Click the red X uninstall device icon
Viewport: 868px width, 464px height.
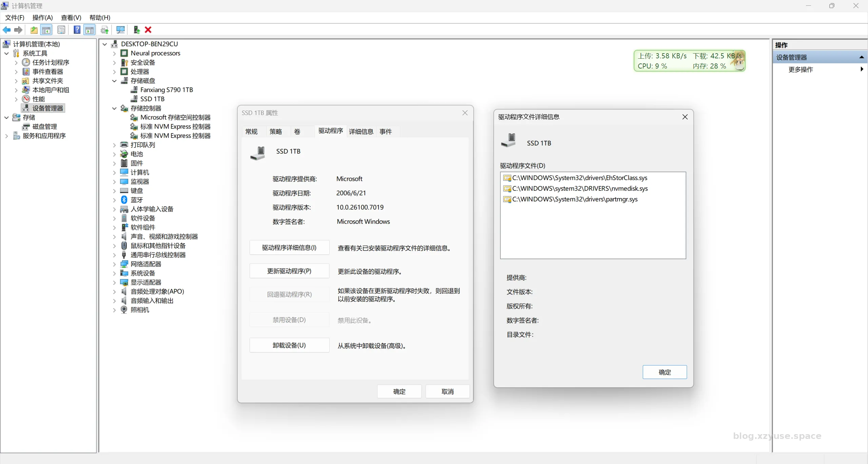click(148, 30)
